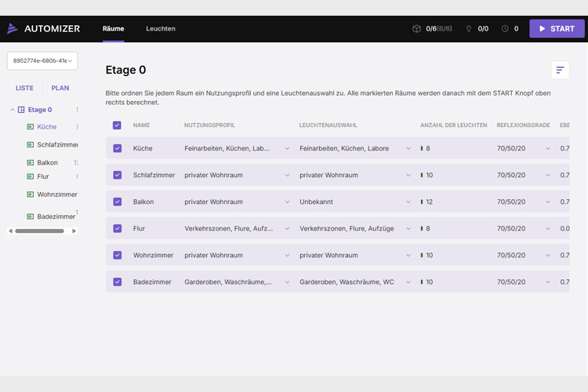This screenshot has width=588, height=392.
Task: Collapse the Etage 0 tree node
Action: tap(12, 110)
